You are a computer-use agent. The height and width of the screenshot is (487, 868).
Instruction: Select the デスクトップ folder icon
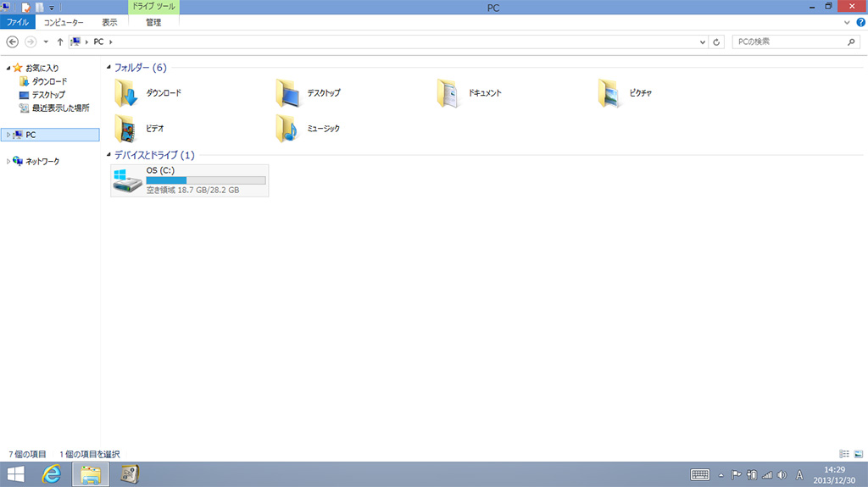pos(287,93)
